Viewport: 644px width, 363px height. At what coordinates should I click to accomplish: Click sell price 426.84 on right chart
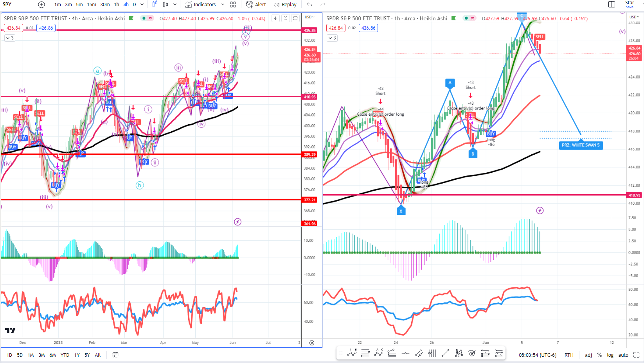[x=336, y=28]
